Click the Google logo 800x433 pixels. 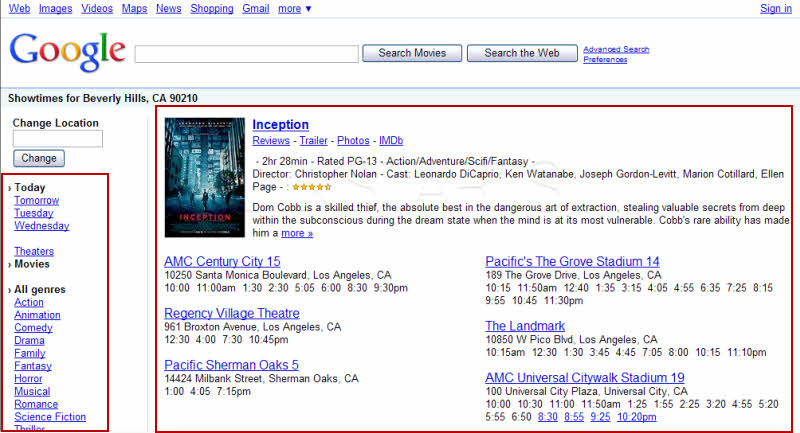coord(67,52)
